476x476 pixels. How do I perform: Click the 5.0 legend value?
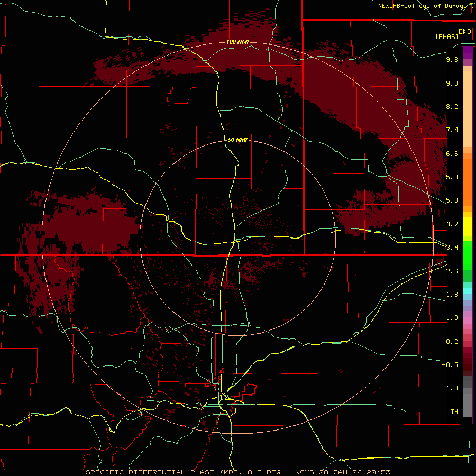(x=452, y=200)
